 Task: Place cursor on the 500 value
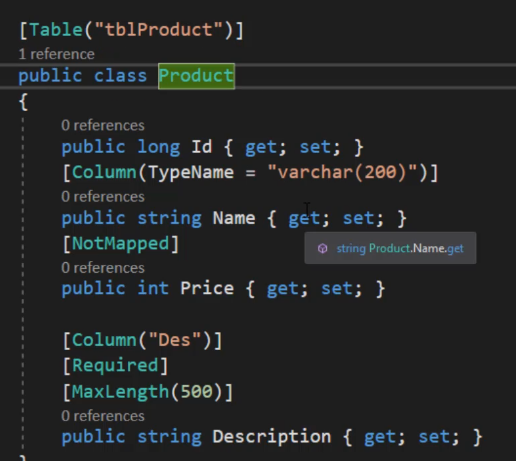coord(196,391)
